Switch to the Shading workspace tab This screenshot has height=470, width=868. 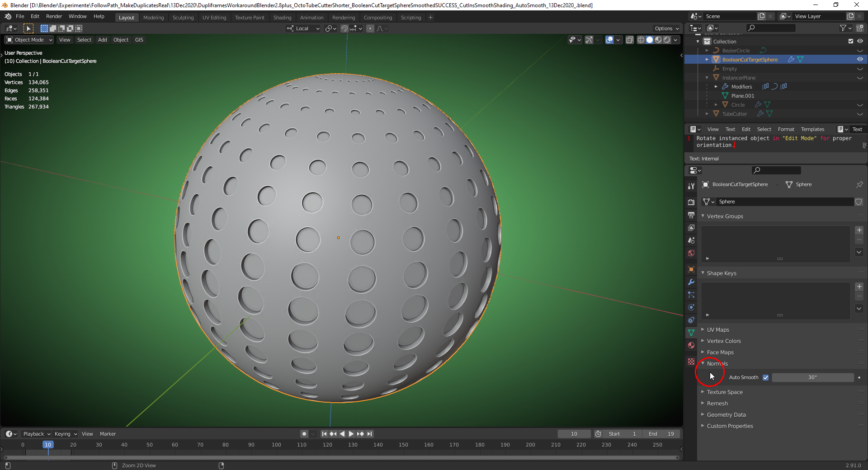click(282, 18)
